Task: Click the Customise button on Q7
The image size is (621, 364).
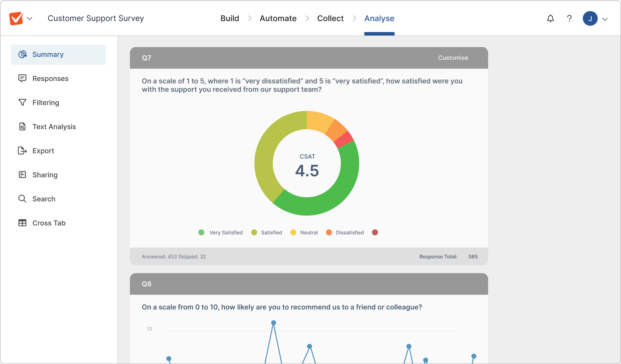Action: tap(453, 57)
